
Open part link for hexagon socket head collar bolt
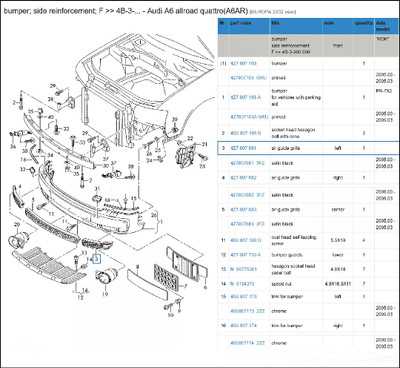pos(244,269)
